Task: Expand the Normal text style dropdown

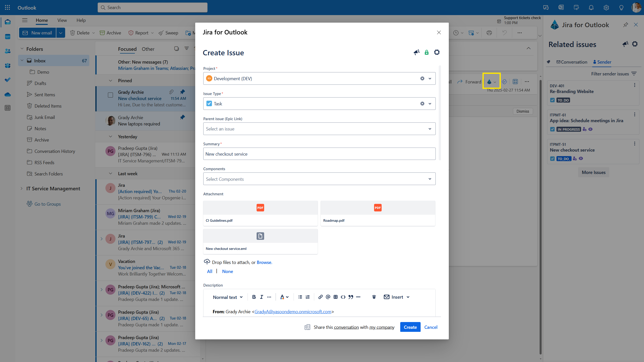Action: 228,297
